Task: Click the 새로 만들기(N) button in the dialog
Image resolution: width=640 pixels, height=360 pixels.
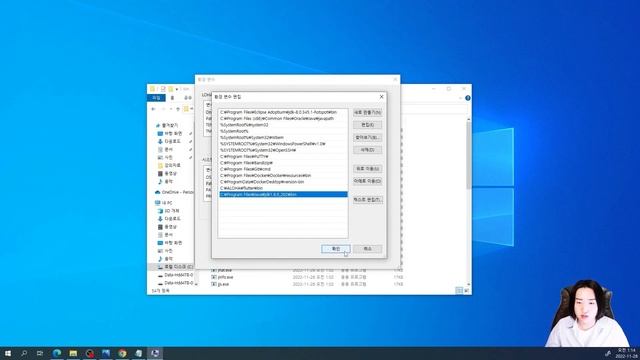Action: click(x=368, y=112)
